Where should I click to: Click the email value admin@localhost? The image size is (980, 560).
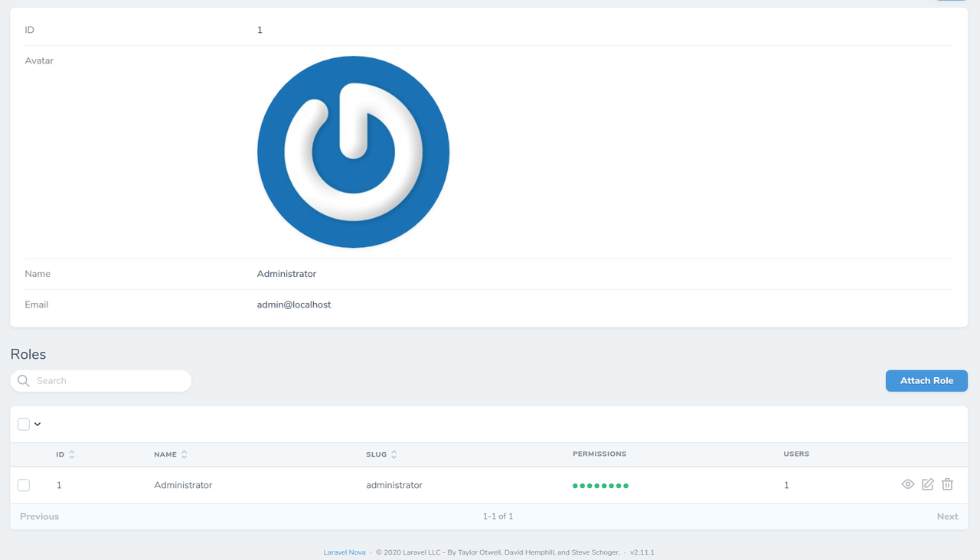coord(294,304)
